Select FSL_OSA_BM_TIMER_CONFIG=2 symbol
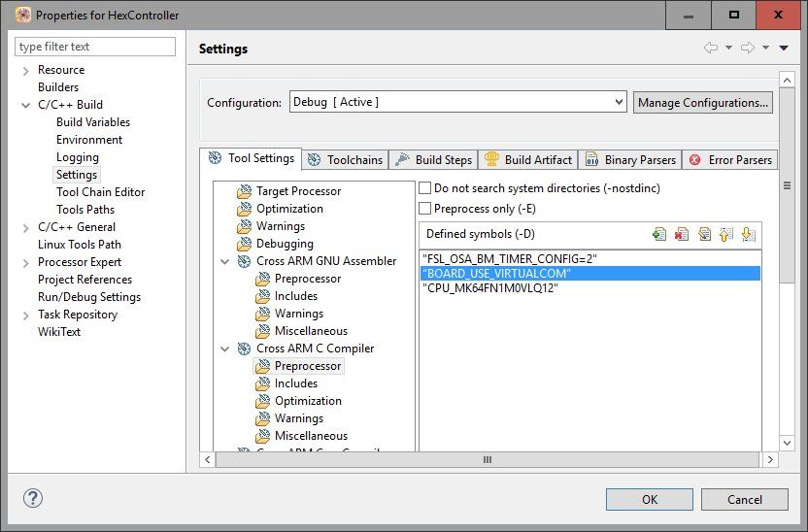 590,258
